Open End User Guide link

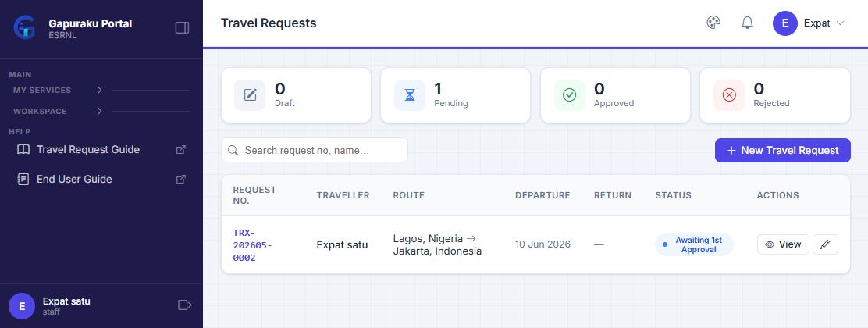point(101,180)
